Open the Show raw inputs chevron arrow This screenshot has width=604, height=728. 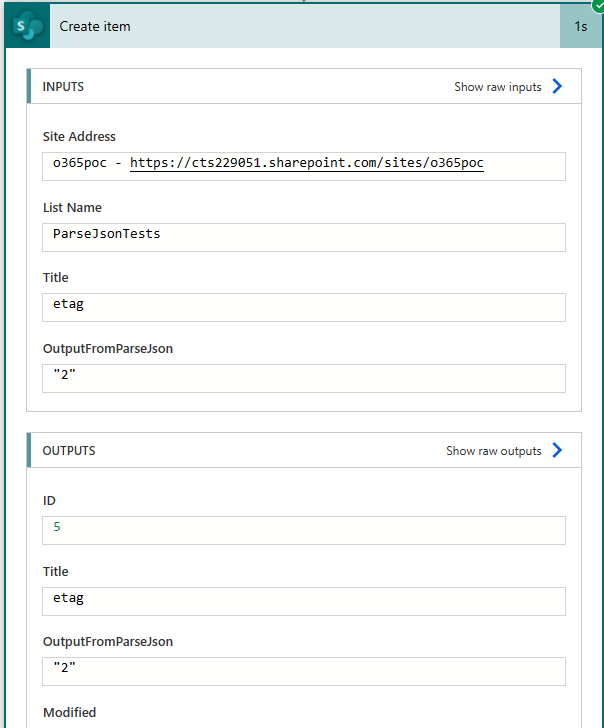[557, 86]
